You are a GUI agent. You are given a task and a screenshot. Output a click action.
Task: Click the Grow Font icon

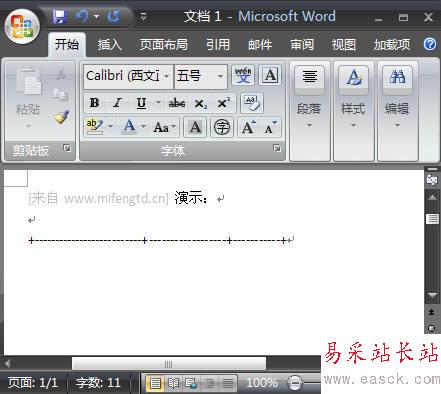(x=249, y=127)
